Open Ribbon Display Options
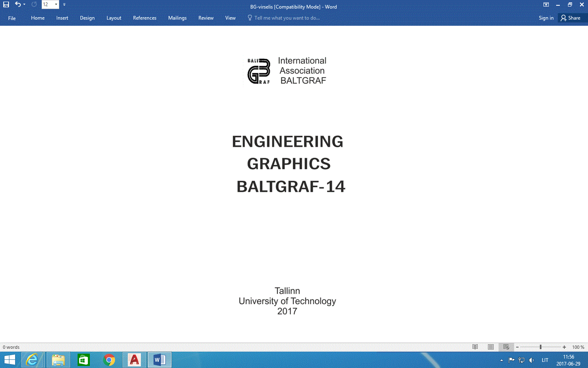Screen dimensions: 588x368 point(546,4)
